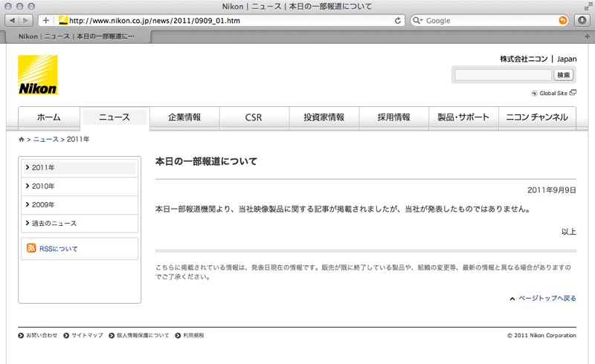
Task: Open the 製品・サポート navigation tab
Action: click(463, 117)
